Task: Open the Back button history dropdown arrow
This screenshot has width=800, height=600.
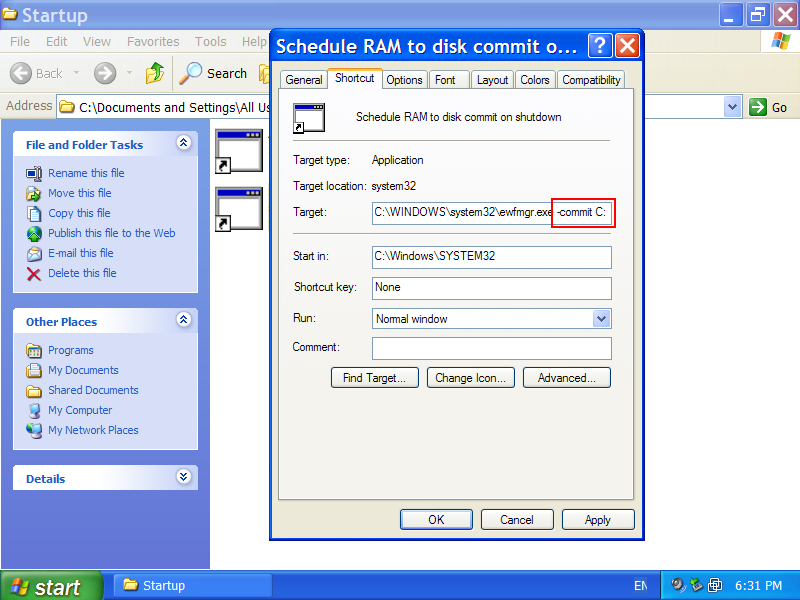Action: coord(76,73)
